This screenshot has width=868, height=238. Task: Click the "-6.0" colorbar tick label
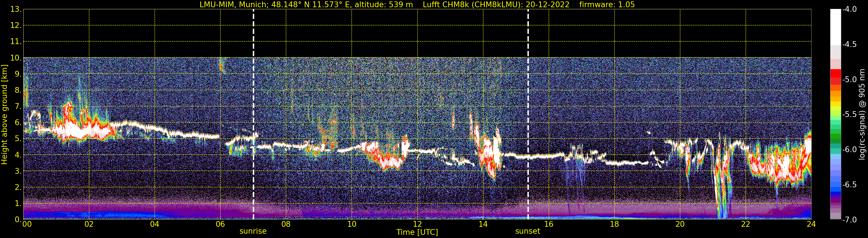[x=850, y=150]
